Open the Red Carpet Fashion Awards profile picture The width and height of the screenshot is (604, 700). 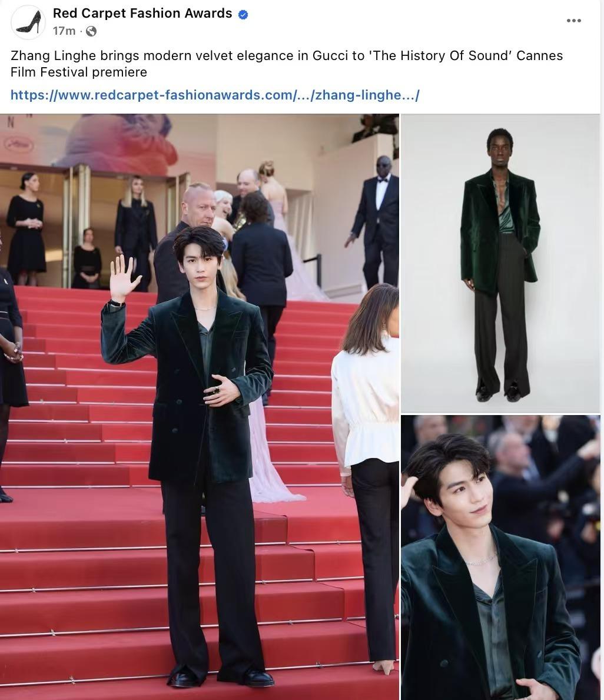[29, 22]
